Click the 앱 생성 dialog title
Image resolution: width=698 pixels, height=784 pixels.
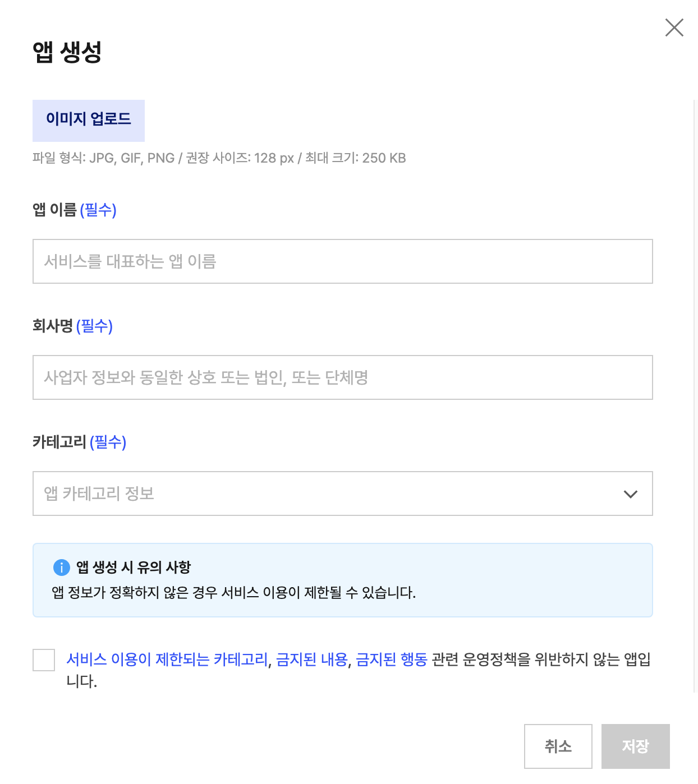point(67,52)
